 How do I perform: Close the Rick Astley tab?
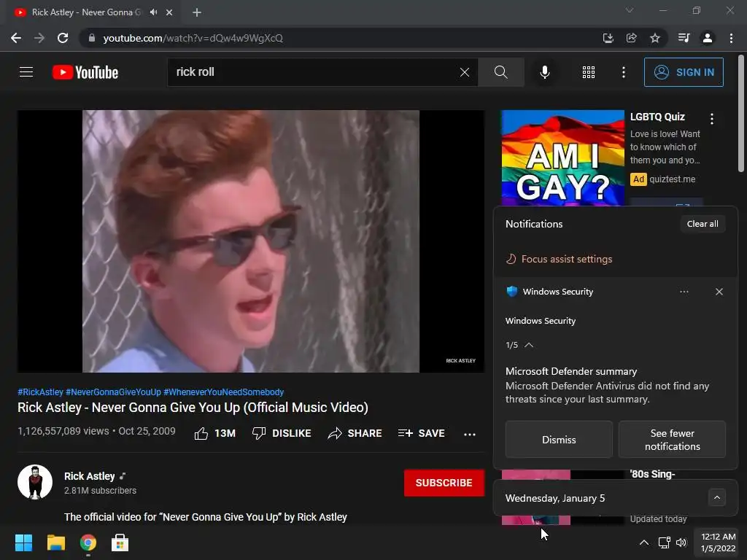[x=169, y=12]
